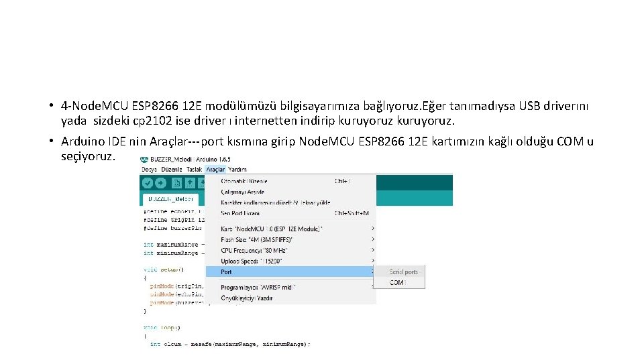Click the Serial ports header label
Screen dimensions: 644x362
tap(403, 271)
